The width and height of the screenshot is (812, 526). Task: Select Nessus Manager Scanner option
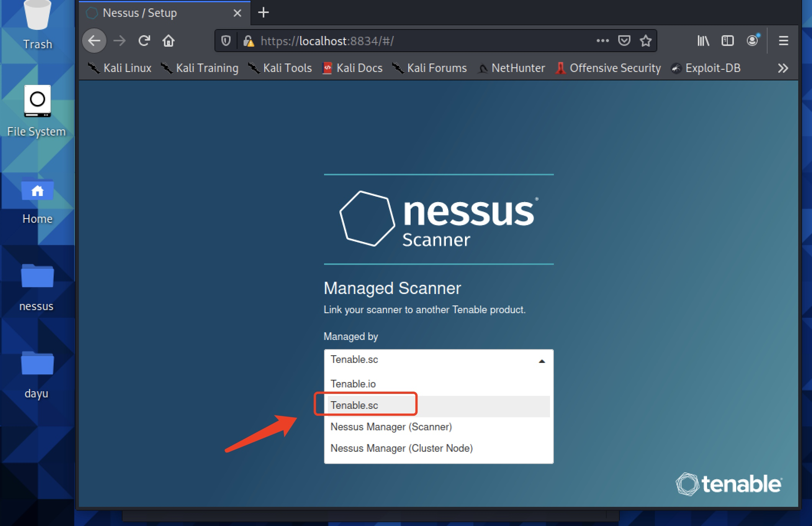(391, 426)
